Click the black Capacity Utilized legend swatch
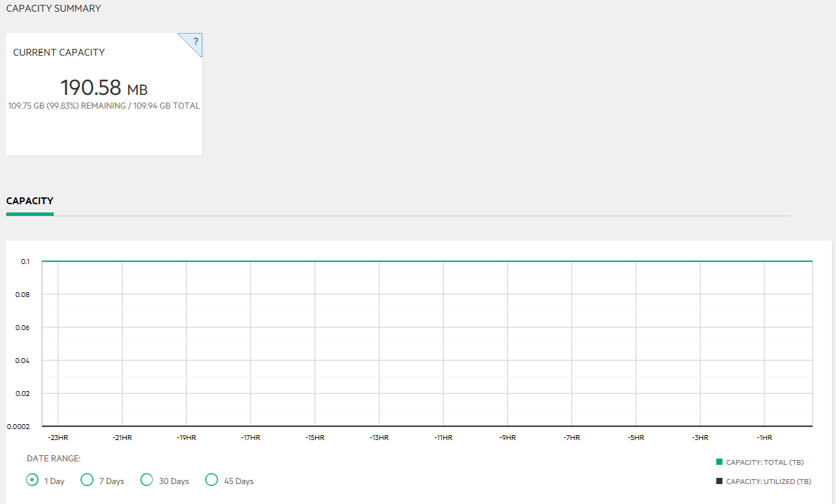836x504 pixels. pos(720,481)
